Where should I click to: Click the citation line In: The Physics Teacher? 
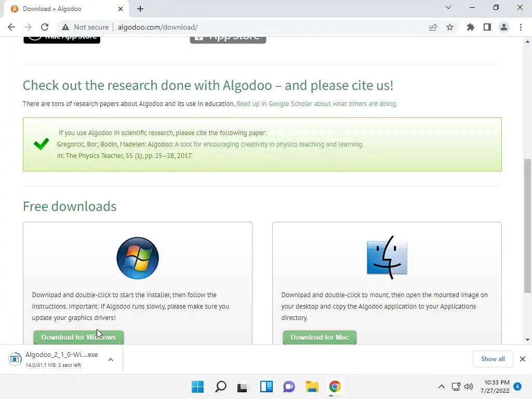[125, 156]
